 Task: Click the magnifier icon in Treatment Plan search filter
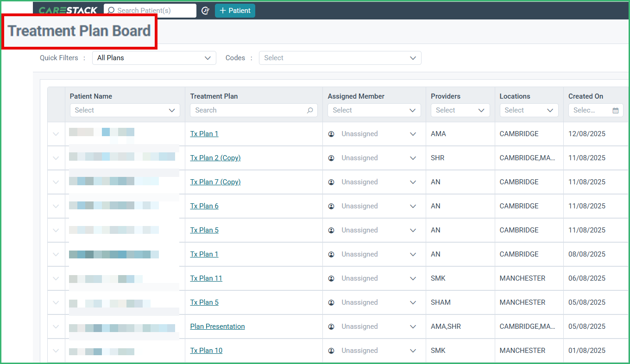[x=309, y=110]
